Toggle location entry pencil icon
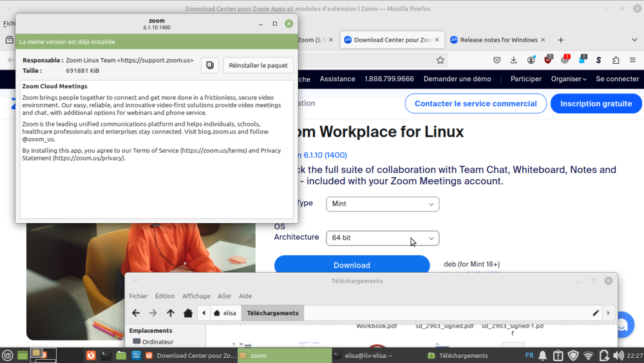Screen dimensions: 644x363 click(596, 313)
